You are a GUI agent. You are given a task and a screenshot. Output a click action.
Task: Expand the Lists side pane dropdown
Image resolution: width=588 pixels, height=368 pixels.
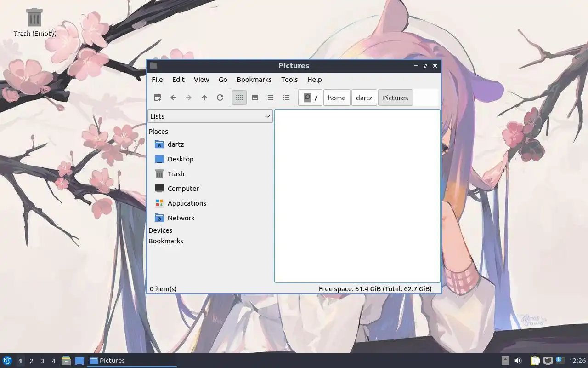[210, 116]
